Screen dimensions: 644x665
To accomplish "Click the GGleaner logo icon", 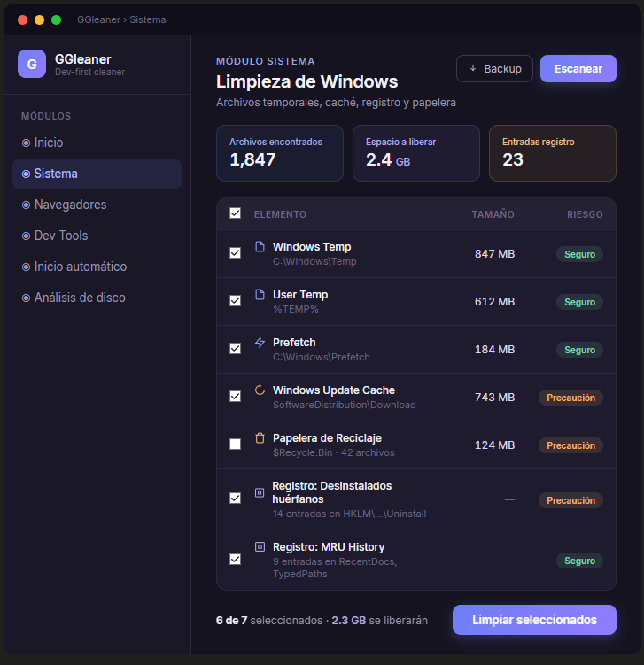I will point(32,64).
